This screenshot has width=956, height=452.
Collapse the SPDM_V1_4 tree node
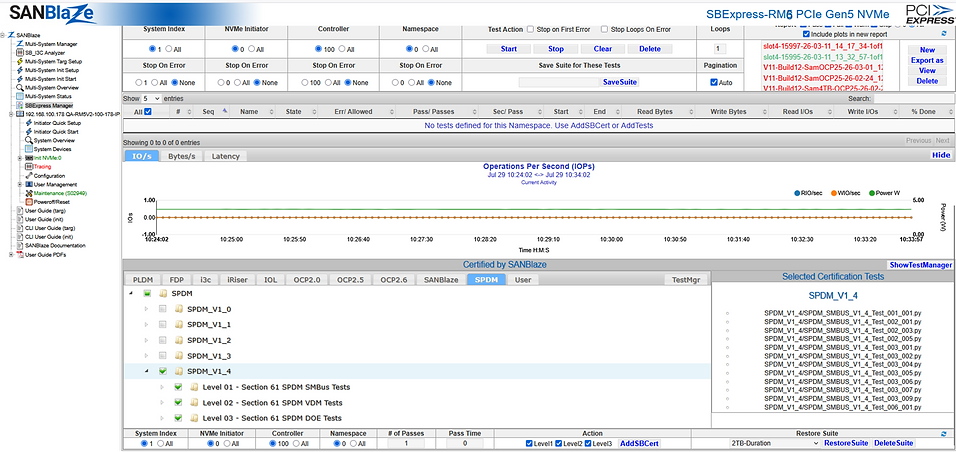coord(146,371)
